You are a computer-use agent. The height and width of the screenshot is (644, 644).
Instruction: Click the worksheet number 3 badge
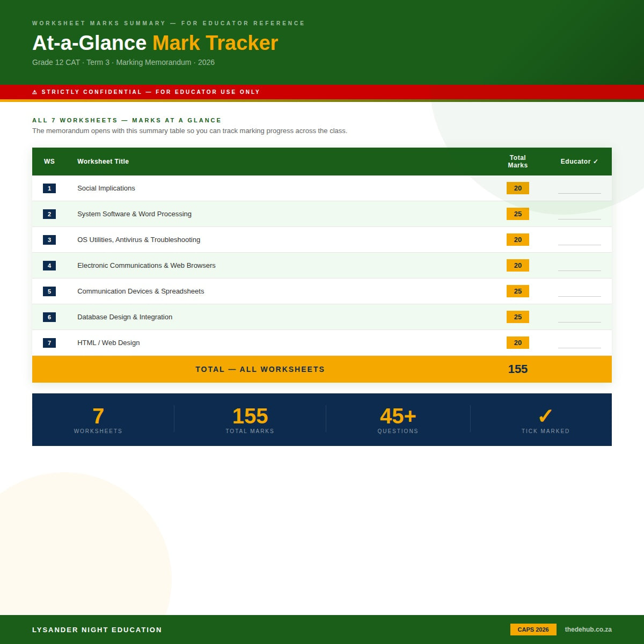pyautogui.click(x=49, y=240)
